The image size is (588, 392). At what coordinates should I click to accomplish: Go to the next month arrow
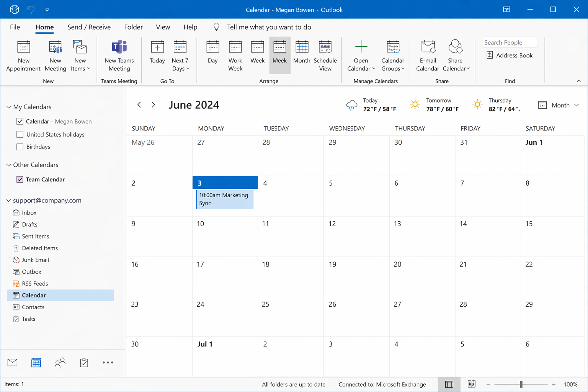(153, 105)
